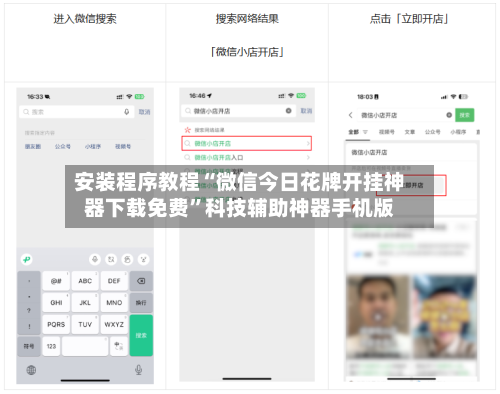Tap the 立即开店 button in the red box
Image resolution: width=500 pixels, height=394 pixels.
[x=412, y=185]
